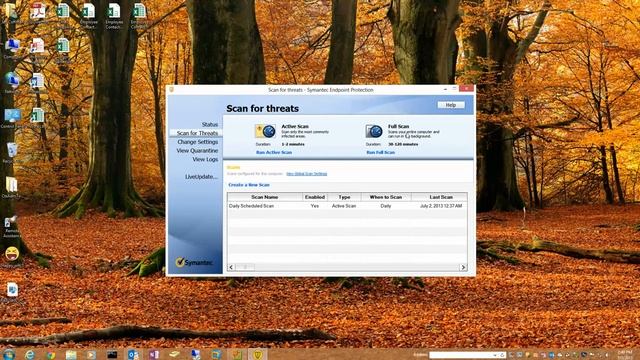
Task: Click View Global Scan Settings link
Action: pyautogui.click(x=307, y=174)
